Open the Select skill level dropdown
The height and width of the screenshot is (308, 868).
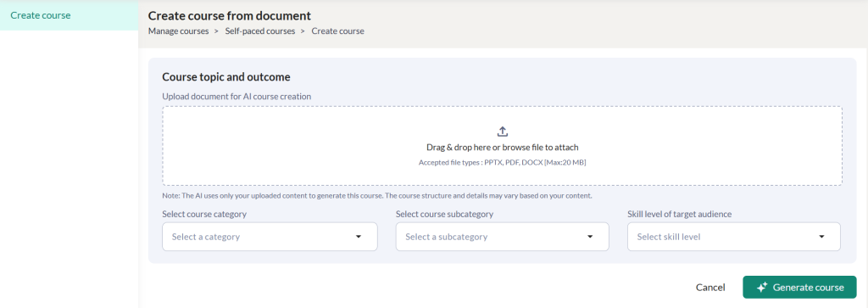click(x=733, y=237)
